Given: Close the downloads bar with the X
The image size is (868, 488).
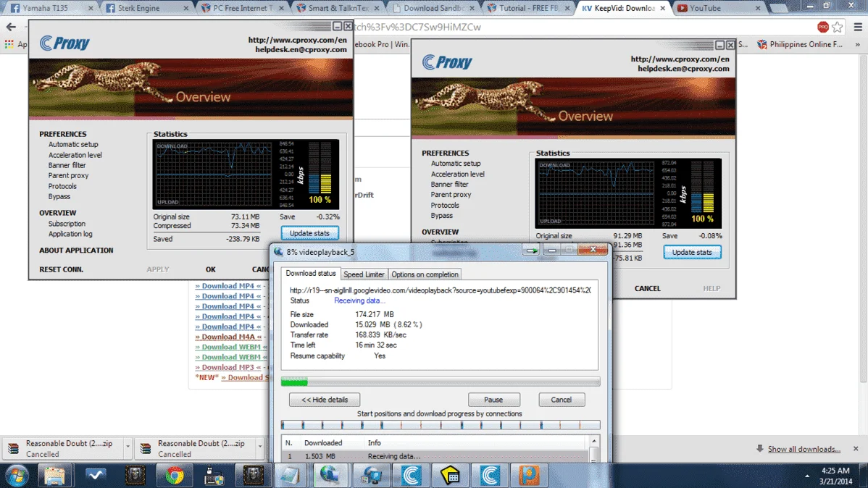Looking at the screenshot, I should [856, 449].
